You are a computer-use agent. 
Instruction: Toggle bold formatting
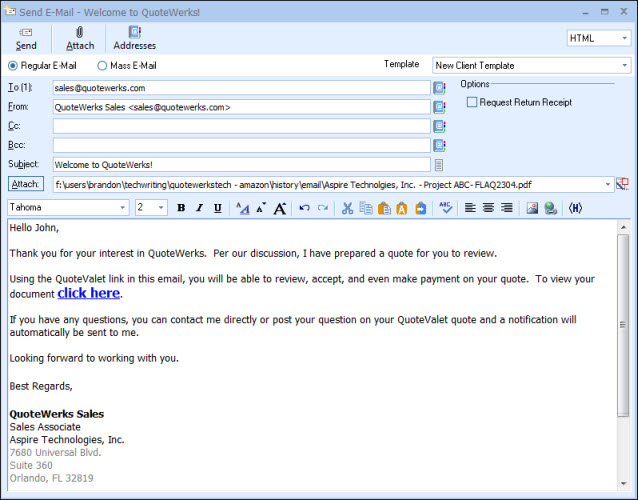pyautogui.click(x=181, y=208)
